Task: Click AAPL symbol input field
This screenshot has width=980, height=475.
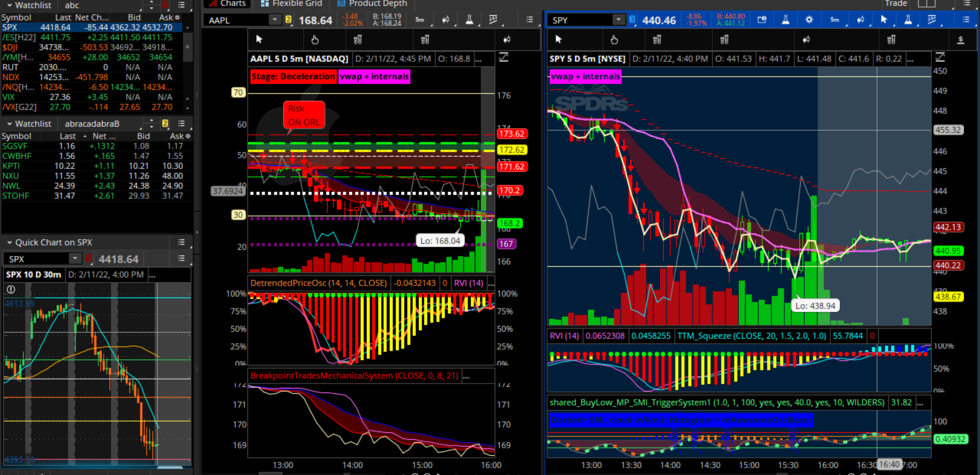Action: [237, 20]
